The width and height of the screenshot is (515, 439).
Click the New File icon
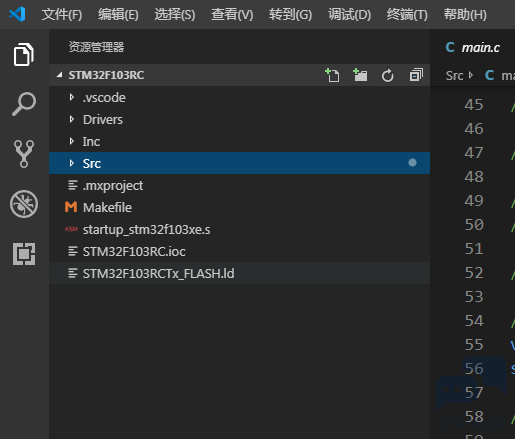coord(332,75)
